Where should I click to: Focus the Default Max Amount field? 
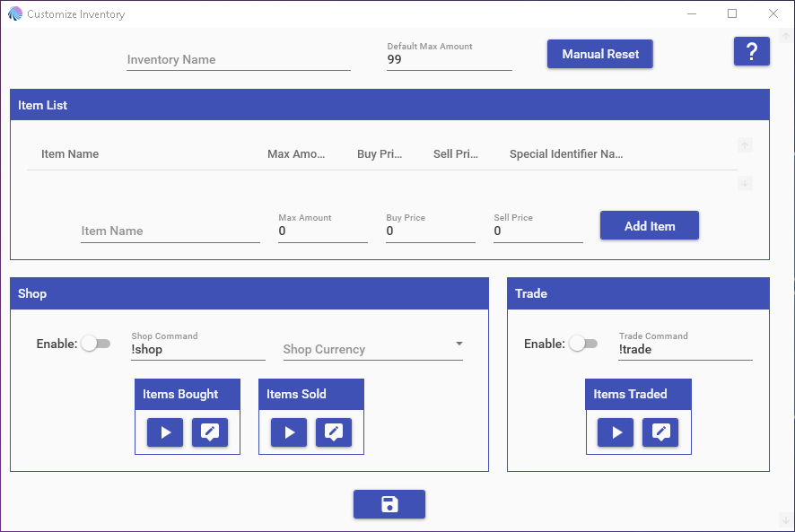click(x=449, y=60)
